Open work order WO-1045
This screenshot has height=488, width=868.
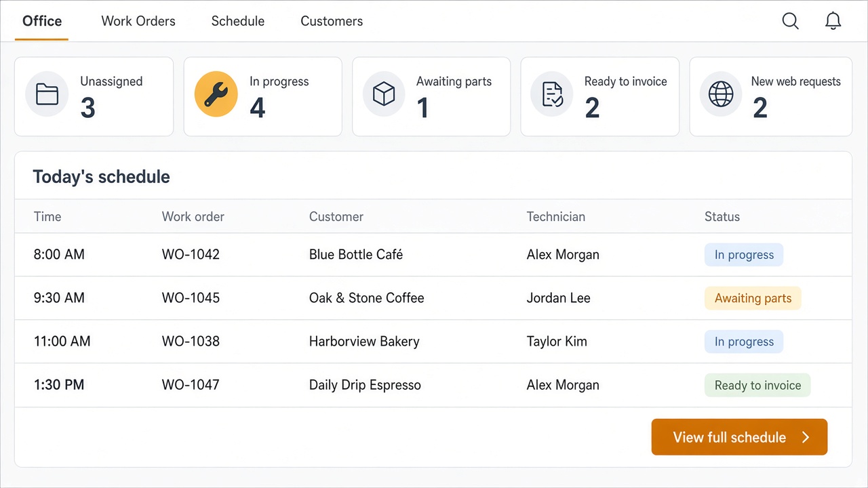[x=191, y=298]
